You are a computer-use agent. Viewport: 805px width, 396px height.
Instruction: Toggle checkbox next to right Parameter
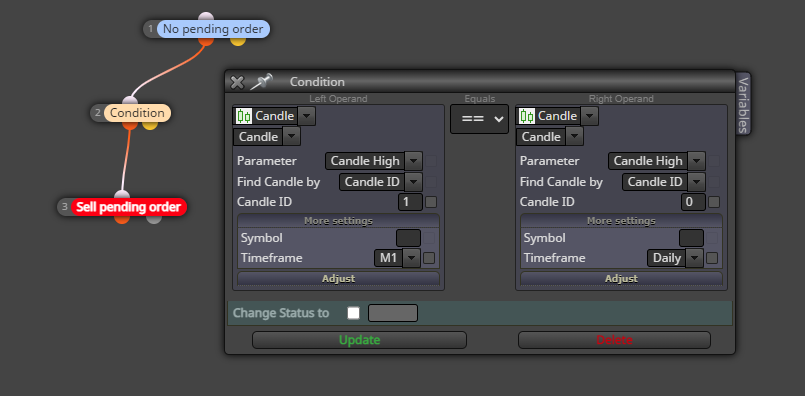coord(714,161)
